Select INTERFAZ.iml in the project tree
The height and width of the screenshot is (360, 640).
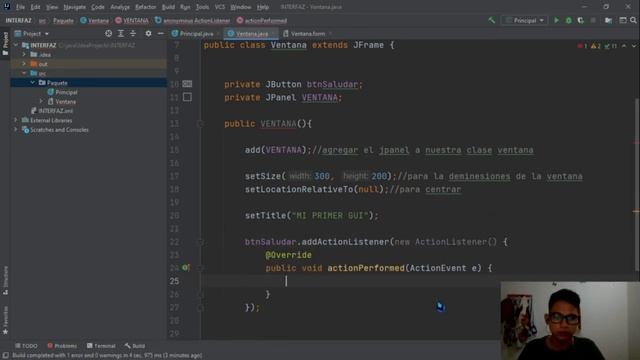pyautogui.click(x=52, y=111)
